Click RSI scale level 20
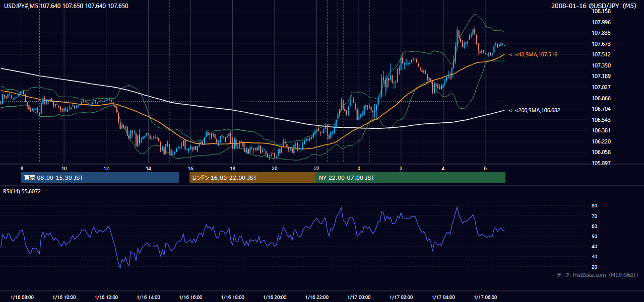Screen dimensions: 644x302 [x=595, y=267]
